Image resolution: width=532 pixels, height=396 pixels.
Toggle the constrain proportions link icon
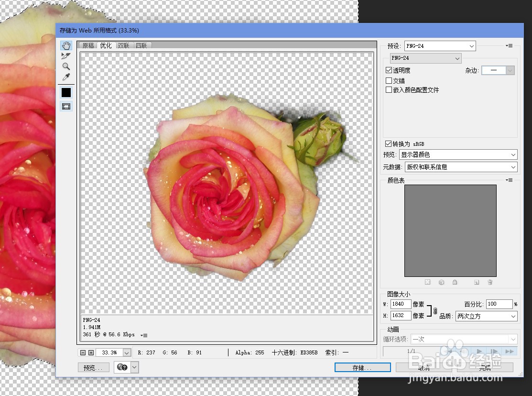(435, 310)
